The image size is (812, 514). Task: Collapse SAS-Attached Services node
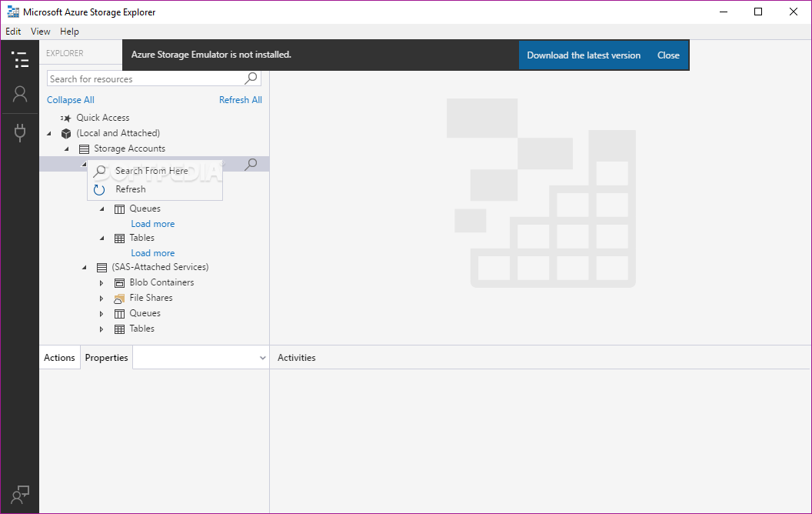click(x=85, y=268)
